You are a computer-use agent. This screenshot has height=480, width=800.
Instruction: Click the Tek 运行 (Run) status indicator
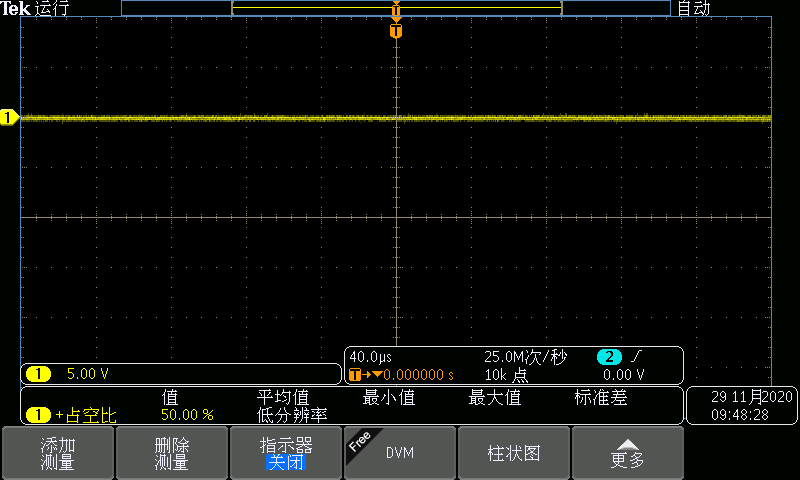34,8
